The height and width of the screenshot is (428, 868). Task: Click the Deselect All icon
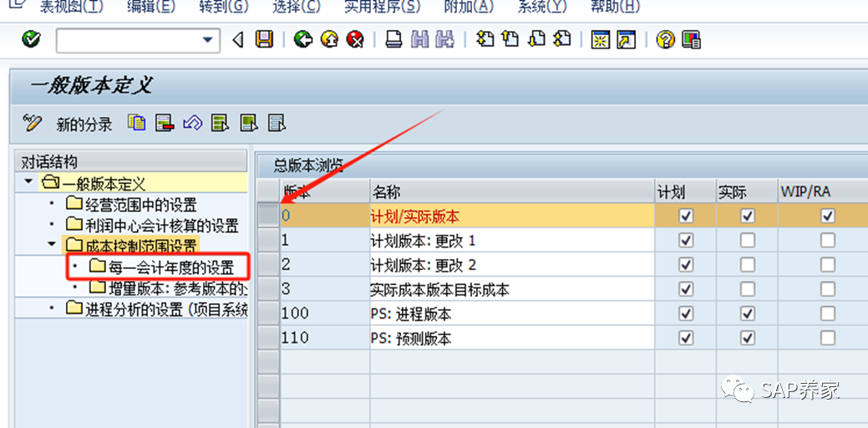pos(277,122)
